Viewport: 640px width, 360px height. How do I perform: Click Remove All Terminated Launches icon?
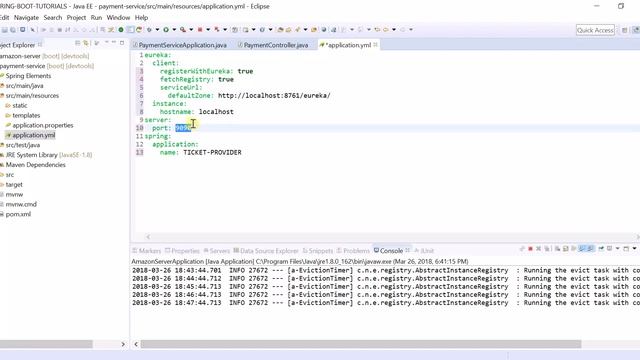pos(547,249)
